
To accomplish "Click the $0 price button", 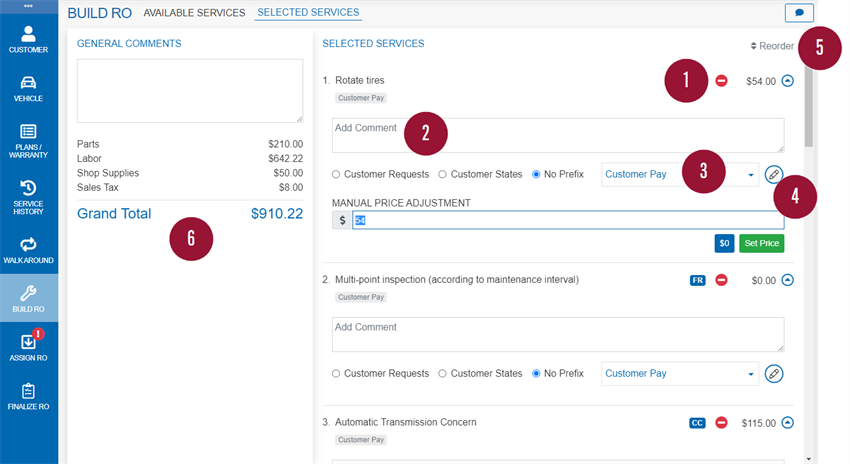I will pyautogui.click(x=724, y=243).
